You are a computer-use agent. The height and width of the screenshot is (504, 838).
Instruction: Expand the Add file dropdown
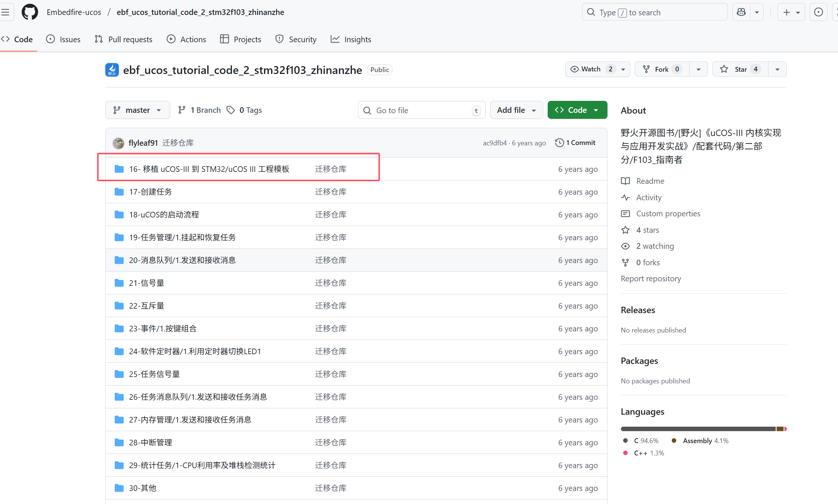[x=516, y=110]
